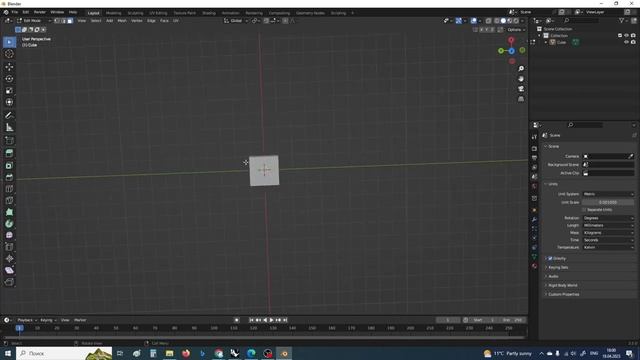Toggle the camera view icon
Image resolution: width=640 pixels, height=360 pixels.
pos(521,89)
